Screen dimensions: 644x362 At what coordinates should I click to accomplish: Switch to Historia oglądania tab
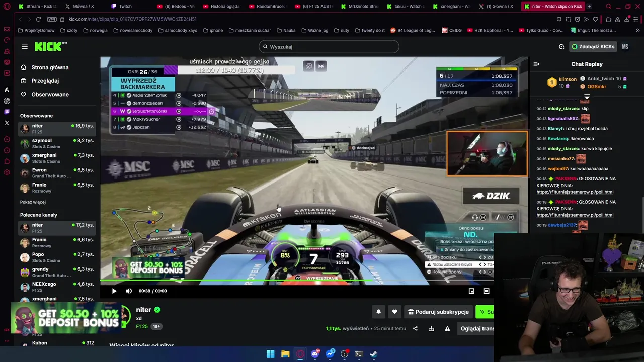point(221,6)
